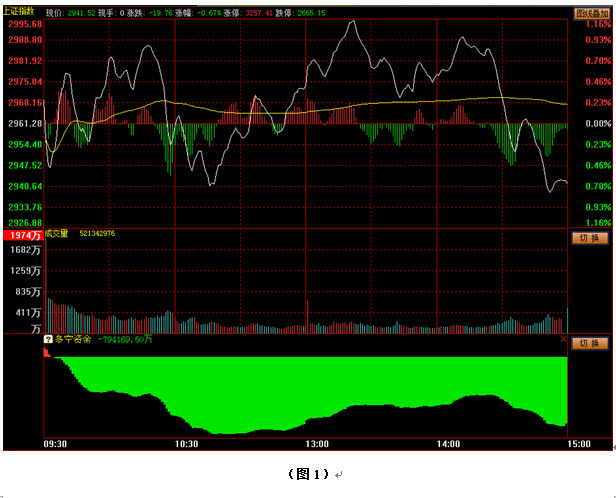This screenshot has height=498, width=616.
Task: Click the limit-down value 2665.15
Action: (x=311, y=13)
